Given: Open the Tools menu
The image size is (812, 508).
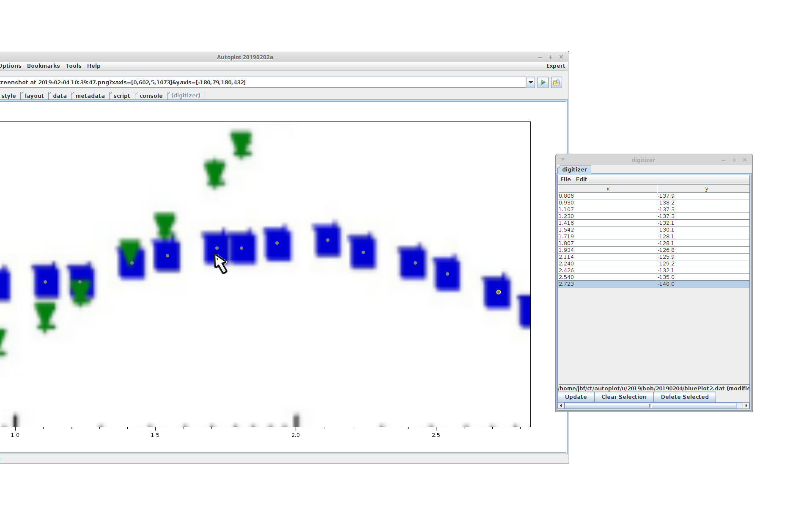Looking at the screenshot, I should [73, 66].
